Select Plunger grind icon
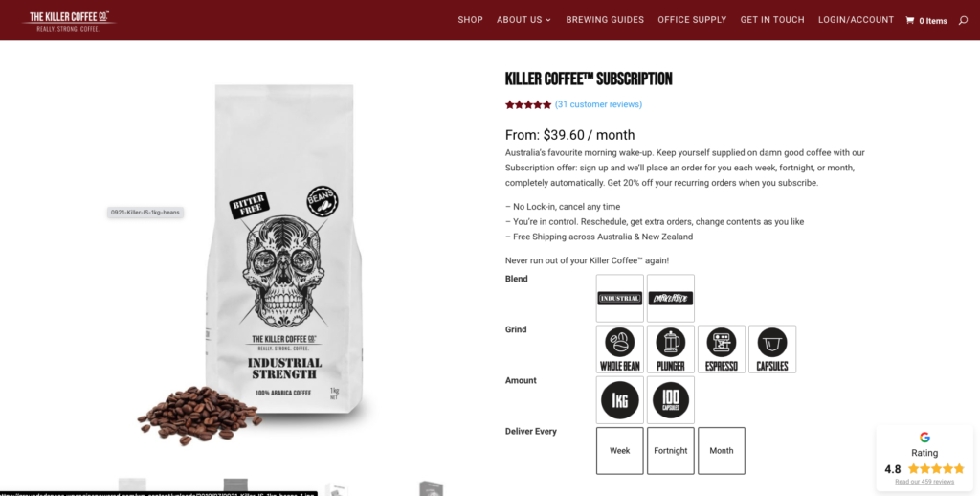This screenshot has height=496, width=980. tap(671, 349)
